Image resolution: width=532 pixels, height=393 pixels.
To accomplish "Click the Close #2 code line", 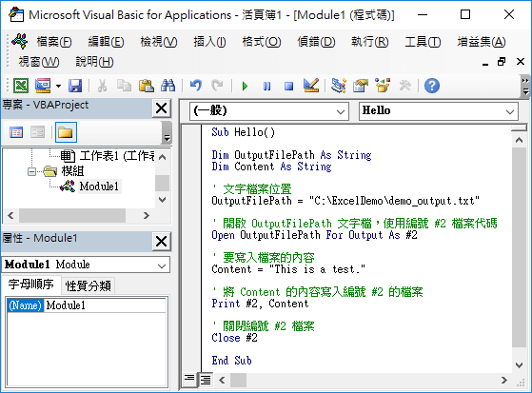I will coord(234,338).
